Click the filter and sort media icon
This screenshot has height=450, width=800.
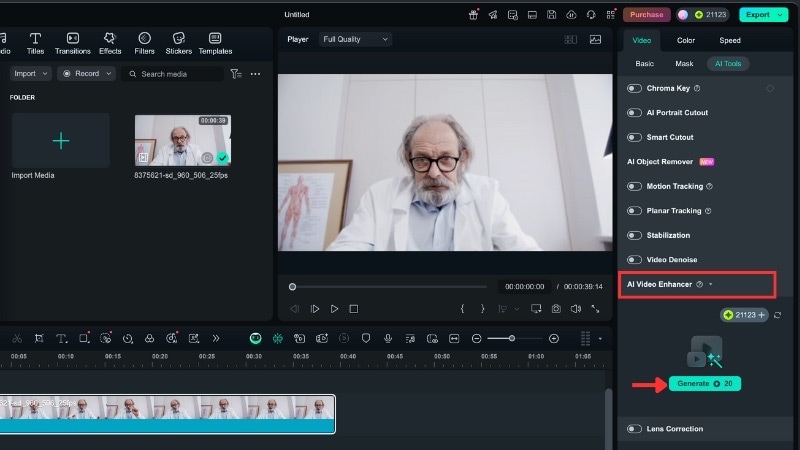(x=236, y=74)
